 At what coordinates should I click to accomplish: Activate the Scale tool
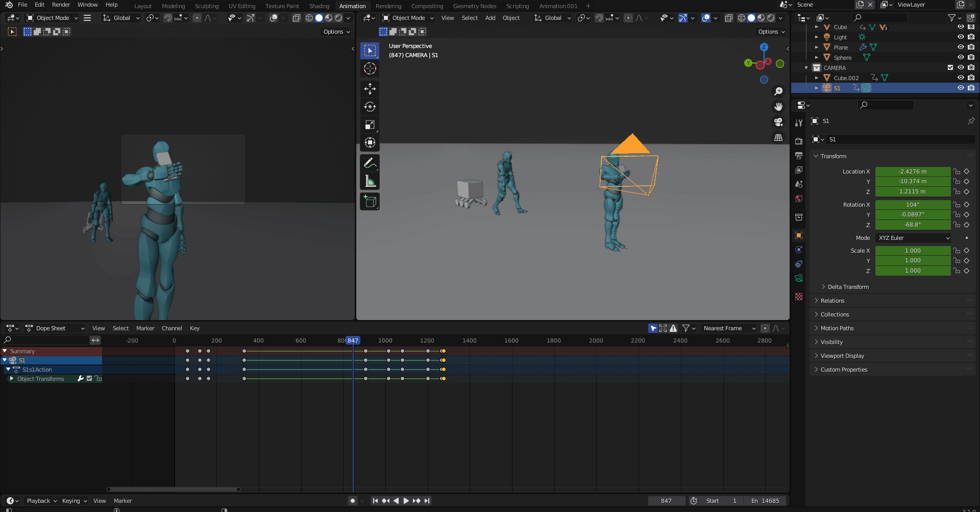point(370,125)
